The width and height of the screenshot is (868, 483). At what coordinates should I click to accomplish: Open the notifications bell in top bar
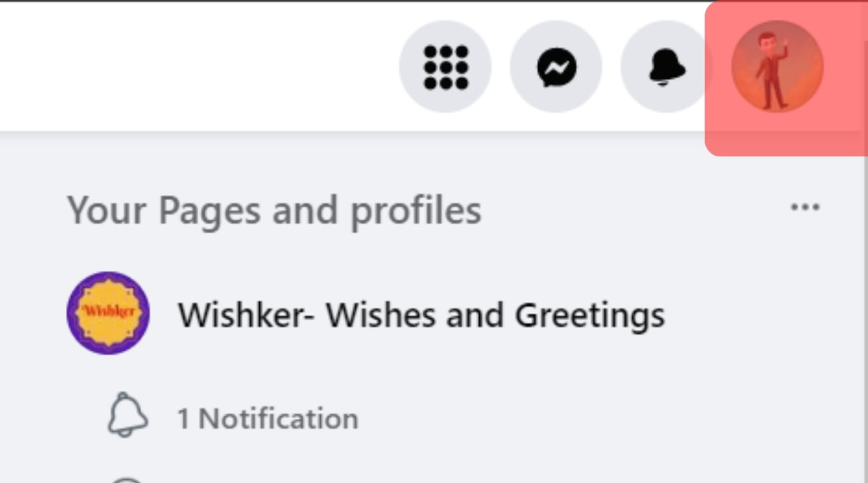point(666,66)
